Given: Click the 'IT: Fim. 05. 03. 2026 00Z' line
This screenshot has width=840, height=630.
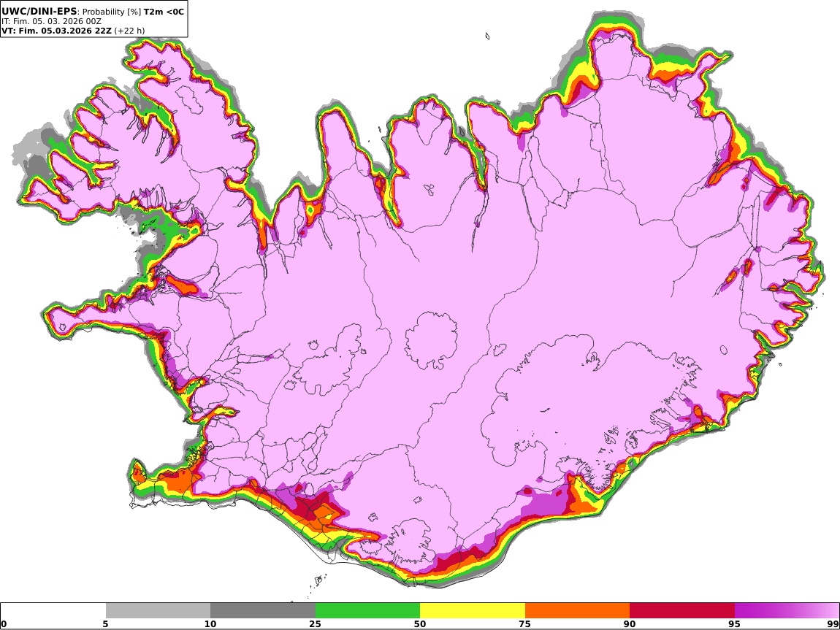Looking at the screenshot, I should pos(51,21).
